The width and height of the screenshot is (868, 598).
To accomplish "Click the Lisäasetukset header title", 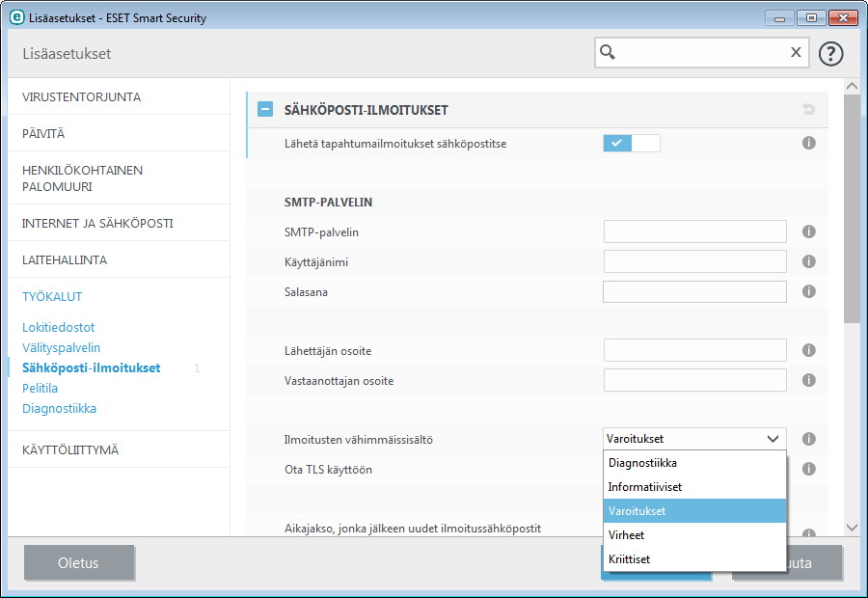I will click(67, 54).
